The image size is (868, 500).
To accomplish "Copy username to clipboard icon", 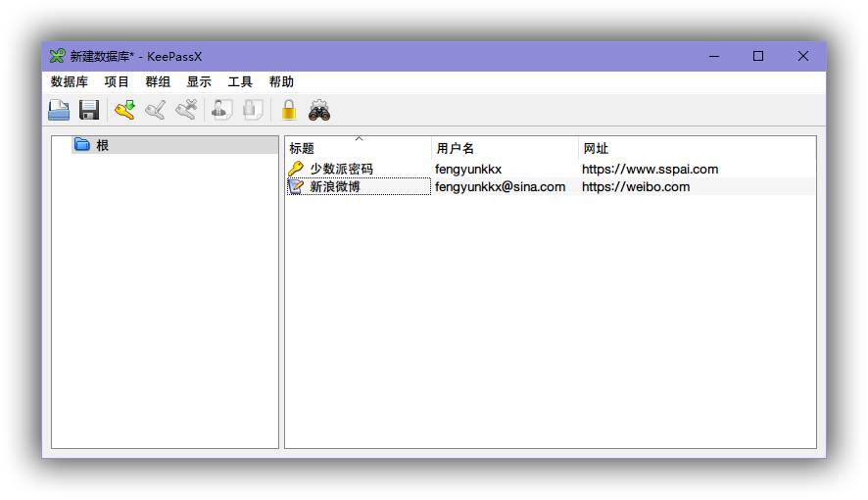I will [x=222, y=110].
